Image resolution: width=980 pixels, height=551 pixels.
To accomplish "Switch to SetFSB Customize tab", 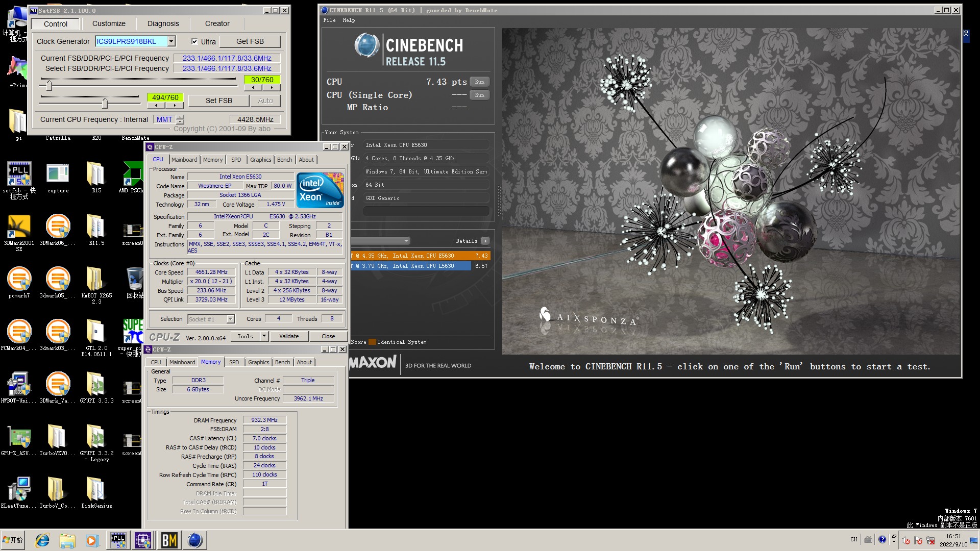I will click(109, 23).
